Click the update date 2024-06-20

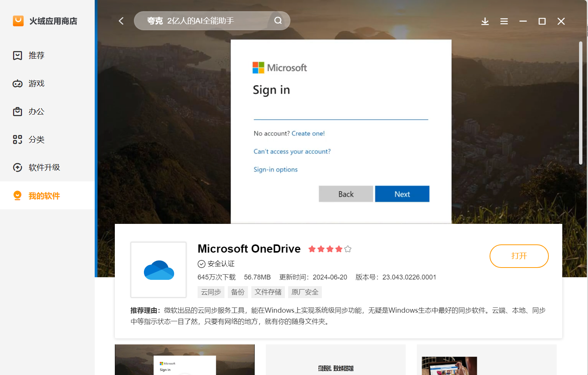pos(330,277)
